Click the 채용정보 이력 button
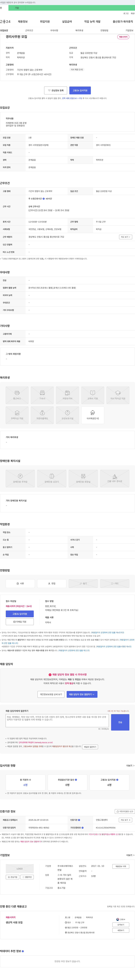The image size is (135, 980). click(x=121, y=866)
